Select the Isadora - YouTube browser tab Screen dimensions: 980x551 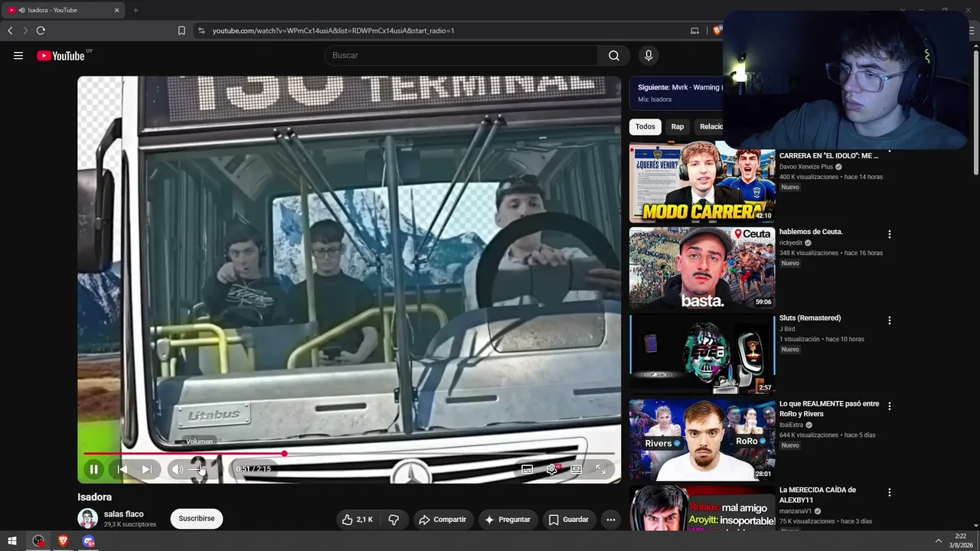tap(64, 10)
